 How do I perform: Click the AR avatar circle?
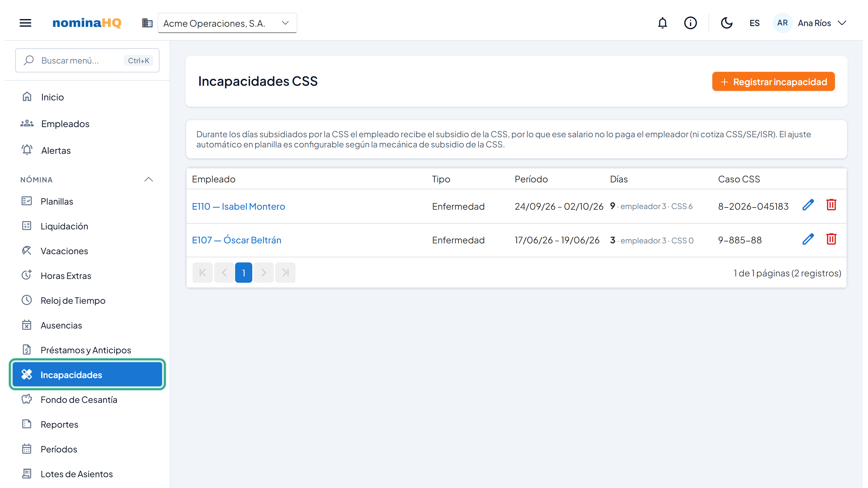point(782,23)
